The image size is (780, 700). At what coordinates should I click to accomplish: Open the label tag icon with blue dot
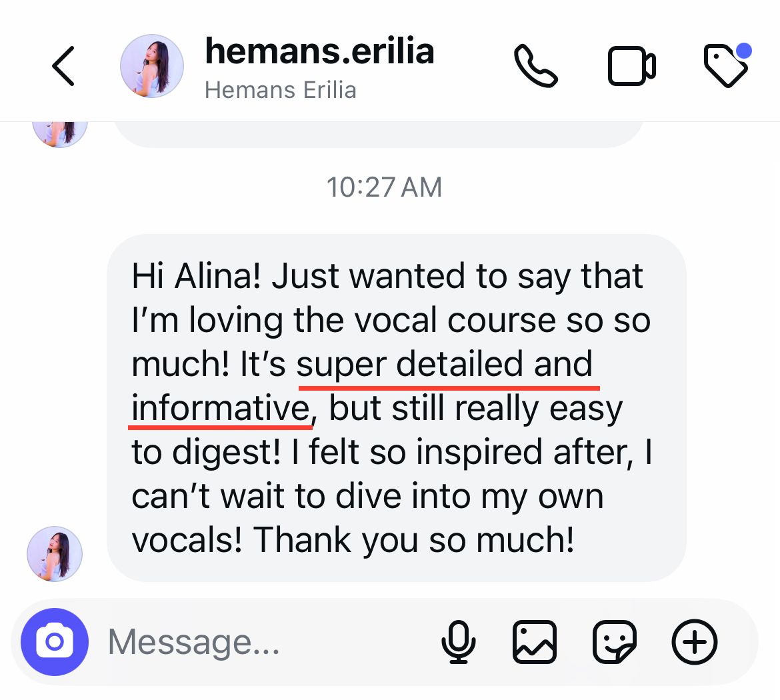[x=726, y=66]
